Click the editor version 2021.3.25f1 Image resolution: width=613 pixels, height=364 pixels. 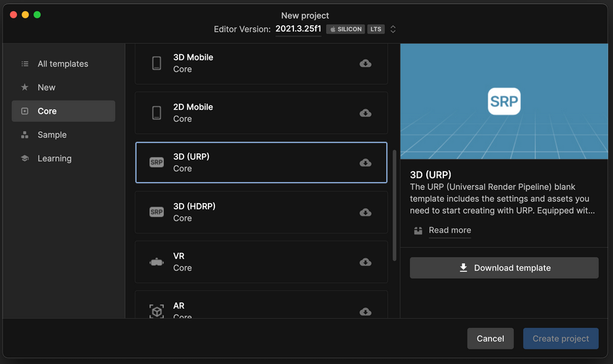point(299,29)
